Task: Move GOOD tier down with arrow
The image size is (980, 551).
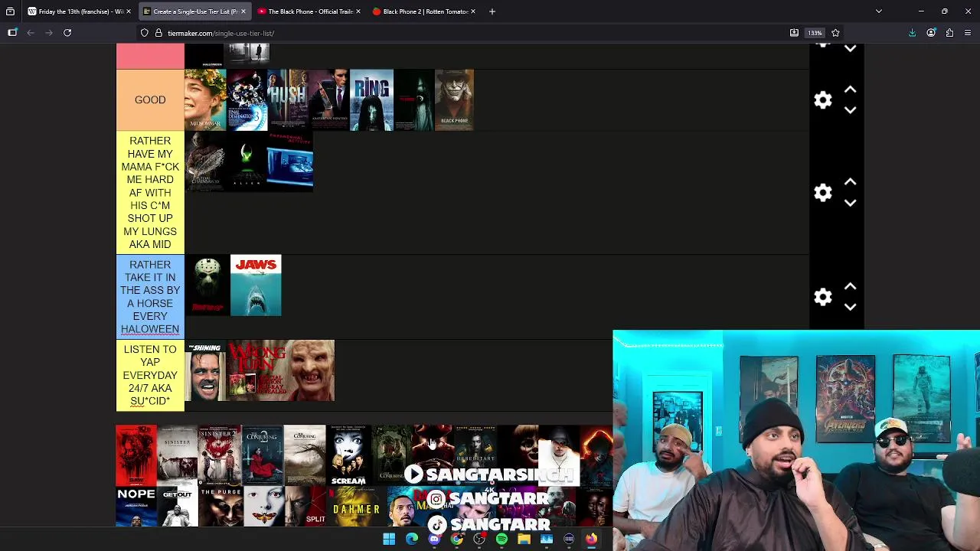Action: pyautogui.click(x=850, y=110)
